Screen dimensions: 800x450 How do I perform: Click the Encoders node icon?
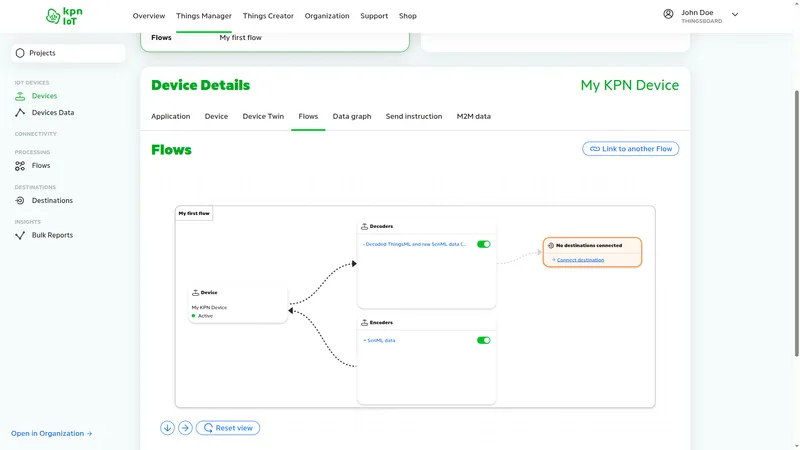(364, 322)
